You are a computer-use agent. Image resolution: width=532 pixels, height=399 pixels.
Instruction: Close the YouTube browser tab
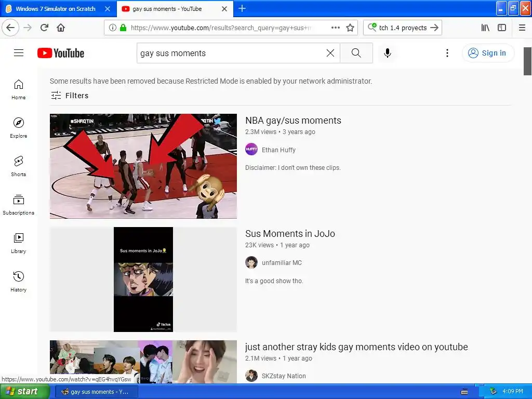pyautogui.click(x=224, y=9)
